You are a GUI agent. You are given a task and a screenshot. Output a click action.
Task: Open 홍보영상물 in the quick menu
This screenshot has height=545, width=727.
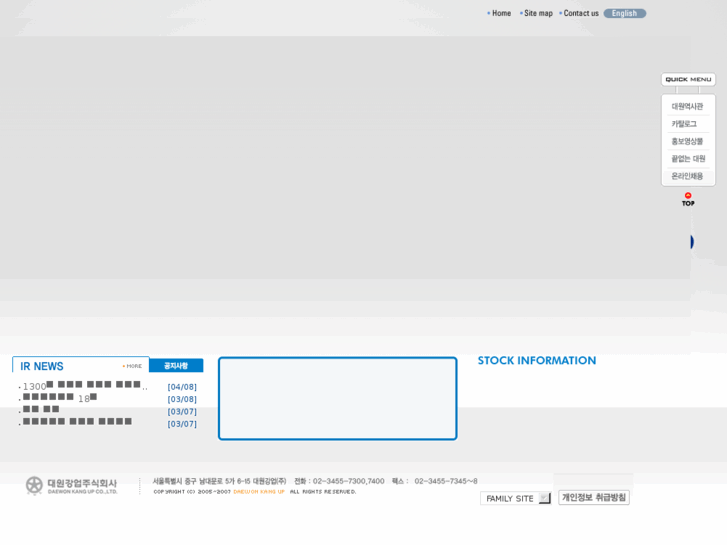tap(687, 141)
